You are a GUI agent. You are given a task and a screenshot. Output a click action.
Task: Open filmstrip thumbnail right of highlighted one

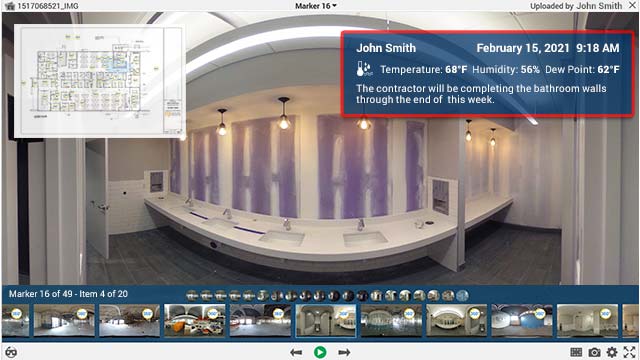pyautogui.click(x=391, y=320)
